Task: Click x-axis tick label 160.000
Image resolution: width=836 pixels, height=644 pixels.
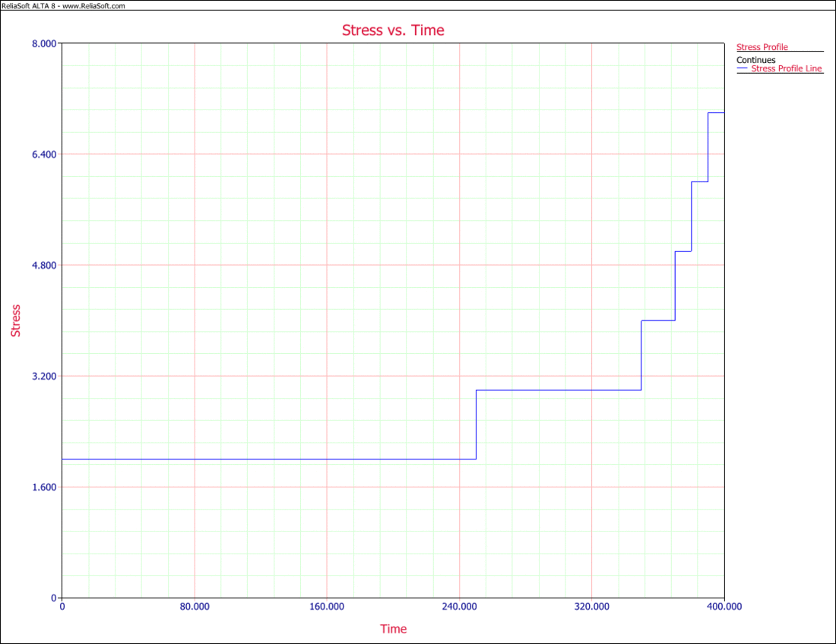Action: pos(327,607)
